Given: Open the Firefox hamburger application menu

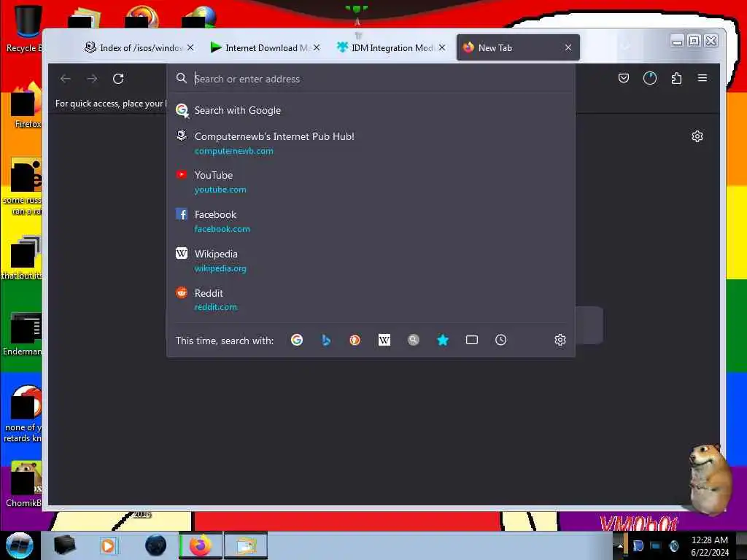Looking at the screenshot, I should coord(703,78).
